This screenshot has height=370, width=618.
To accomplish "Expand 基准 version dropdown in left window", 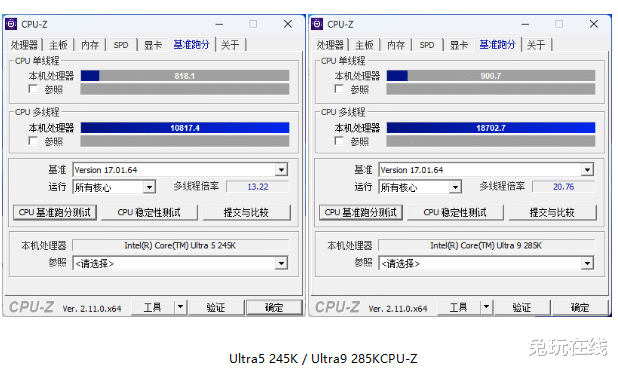I will 281,170.
